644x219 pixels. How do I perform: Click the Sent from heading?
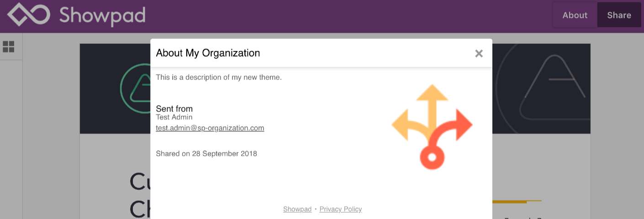(174, 109)
